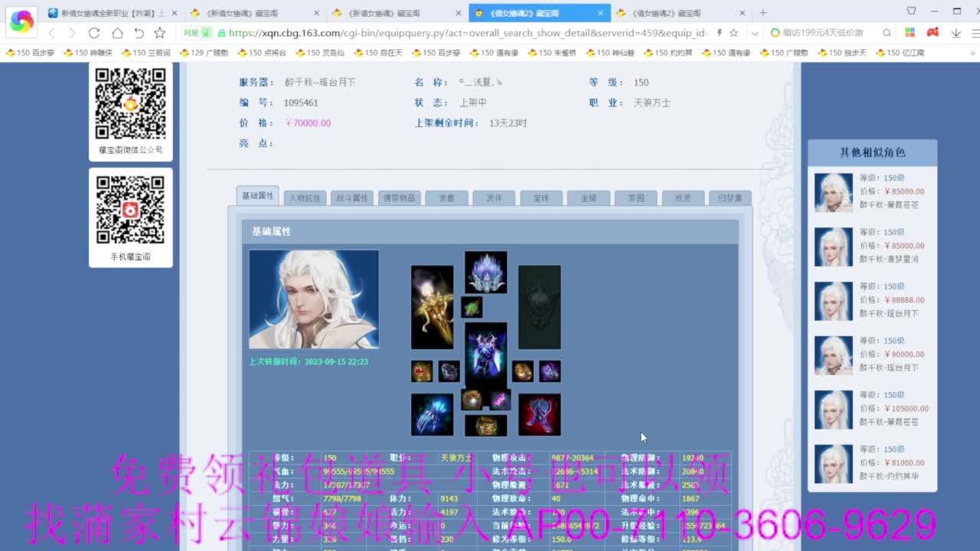Open bookmark 150 点将台
The image size is (980, 551).
[x=262, y=53]
